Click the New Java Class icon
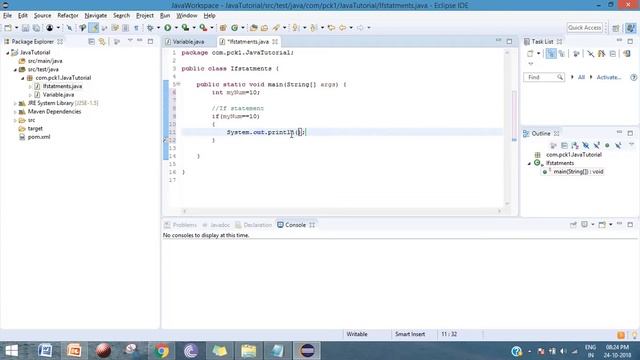The height and width of the screenshot is (360, 640). point(235,28)
